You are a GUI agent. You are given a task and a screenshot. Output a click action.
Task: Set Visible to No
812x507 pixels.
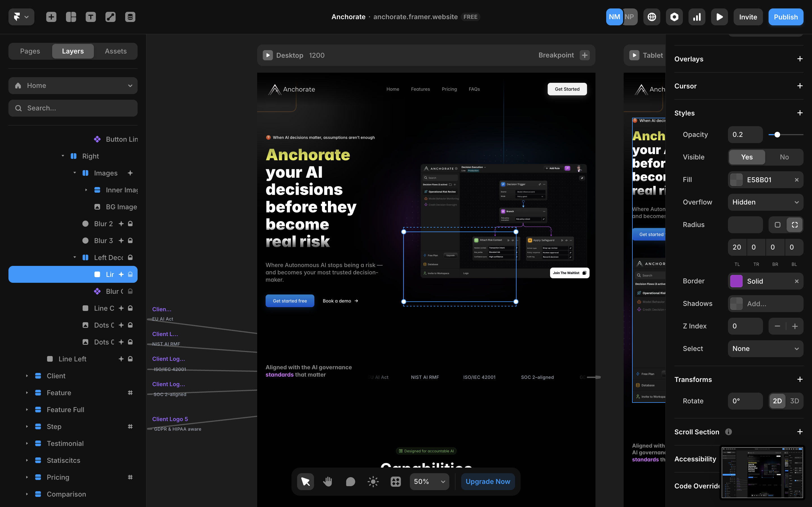pos(784,157)
